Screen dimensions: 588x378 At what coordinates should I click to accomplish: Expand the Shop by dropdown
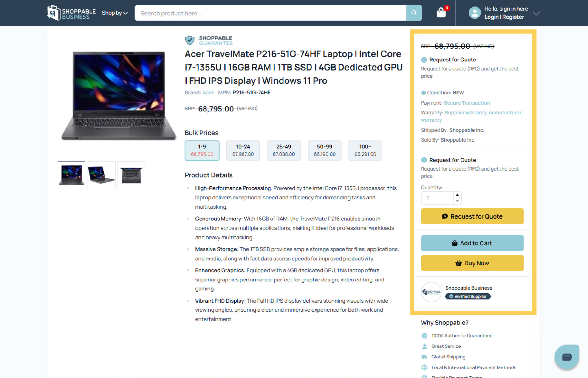(115, 13)
